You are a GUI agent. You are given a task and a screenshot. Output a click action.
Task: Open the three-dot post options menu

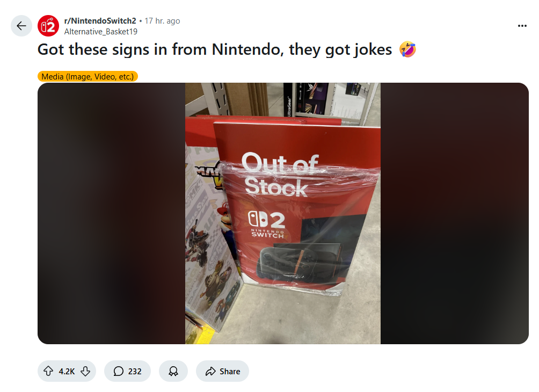pyautogui.click(x=522, y=26)
